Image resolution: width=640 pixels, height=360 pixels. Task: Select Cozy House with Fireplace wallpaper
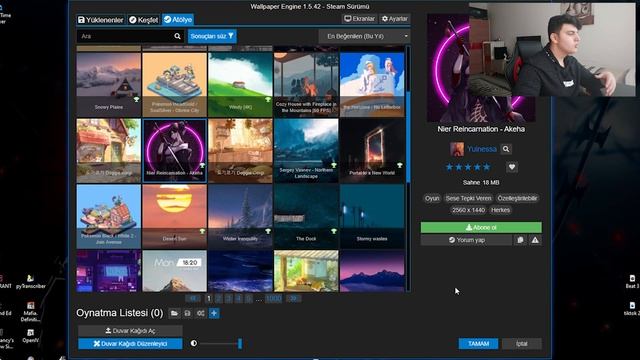click(306, 84)
